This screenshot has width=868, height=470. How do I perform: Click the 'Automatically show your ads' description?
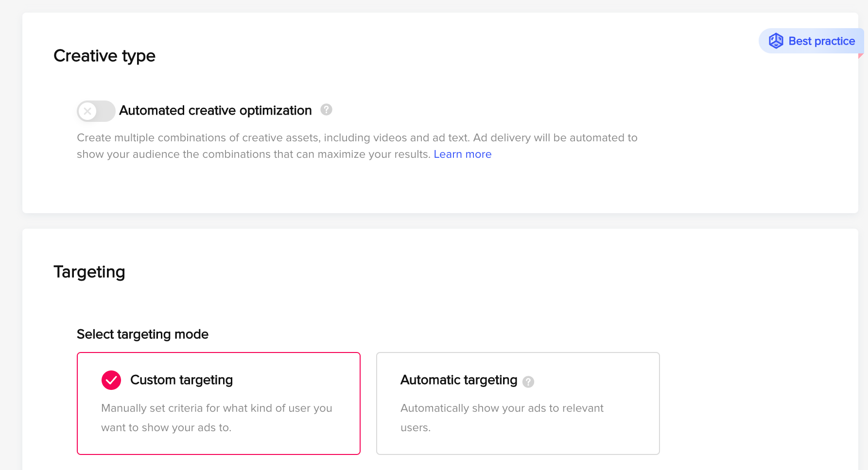502,418
